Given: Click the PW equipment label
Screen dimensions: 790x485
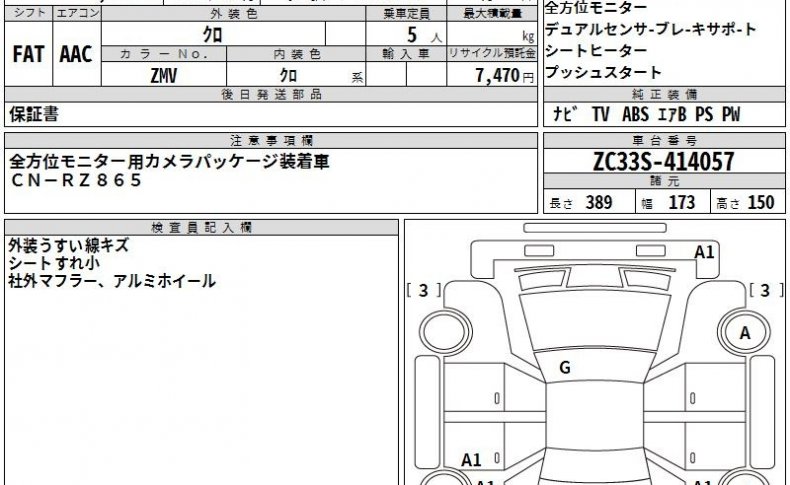Looking at the screenshot, I should (x=731, y=114).
